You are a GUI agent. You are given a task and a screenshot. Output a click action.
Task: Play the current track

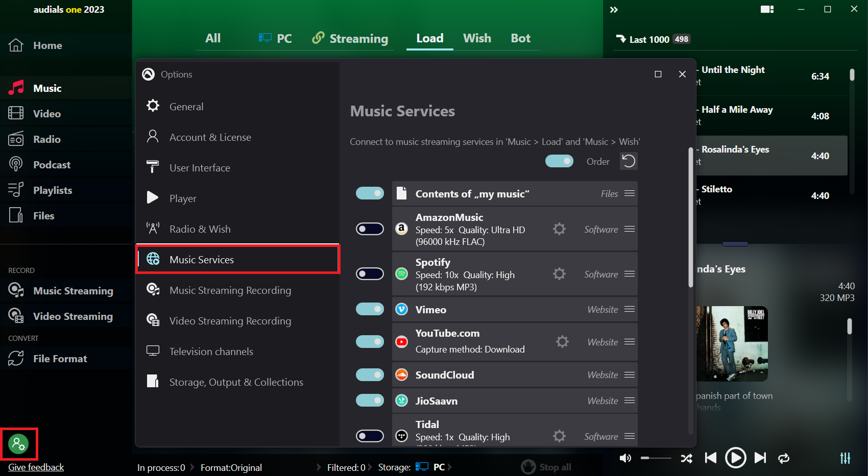coord(735,458)
